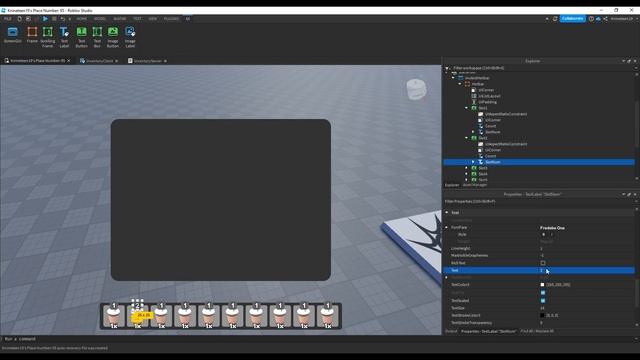Insert a Scrolling Frame element
The image size is (640, 360).
point(48,37)
